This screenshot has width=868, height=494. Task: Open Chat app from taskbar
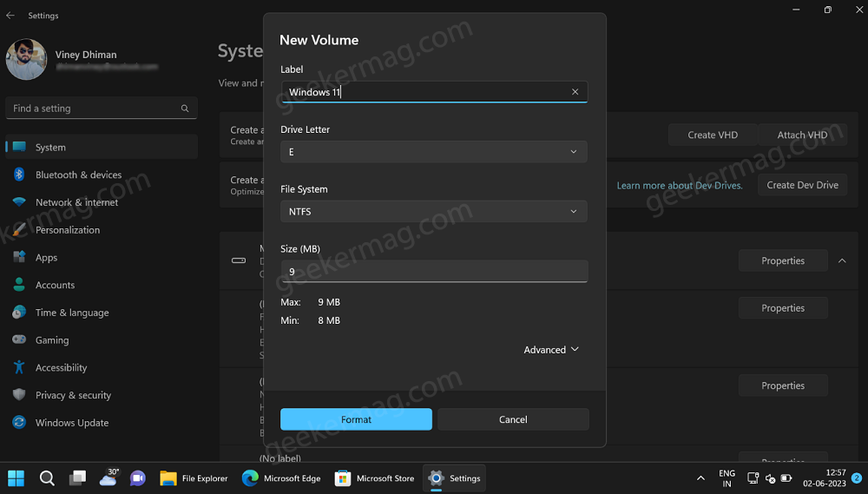(138, 478)
